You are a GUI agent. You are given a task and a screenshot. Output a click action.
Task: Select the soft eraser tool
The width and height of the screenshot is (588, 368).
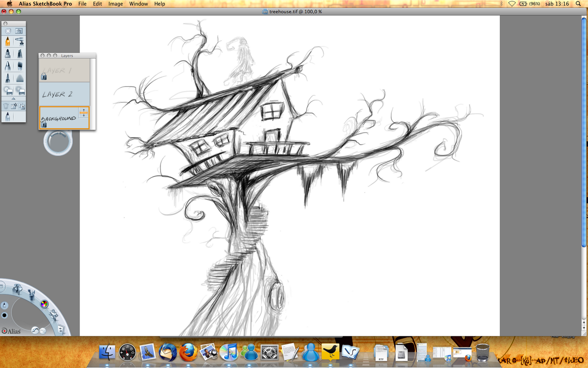tap(19, 90)
